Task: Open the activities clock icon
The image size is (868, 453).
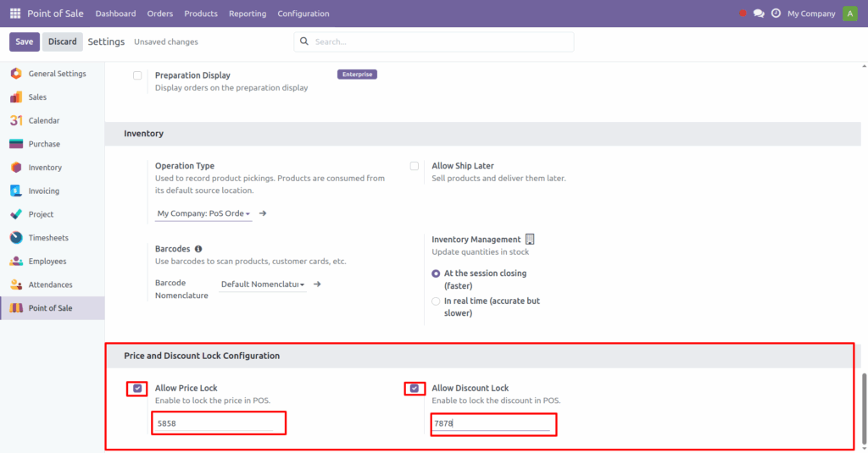Action: coord(776,14)
